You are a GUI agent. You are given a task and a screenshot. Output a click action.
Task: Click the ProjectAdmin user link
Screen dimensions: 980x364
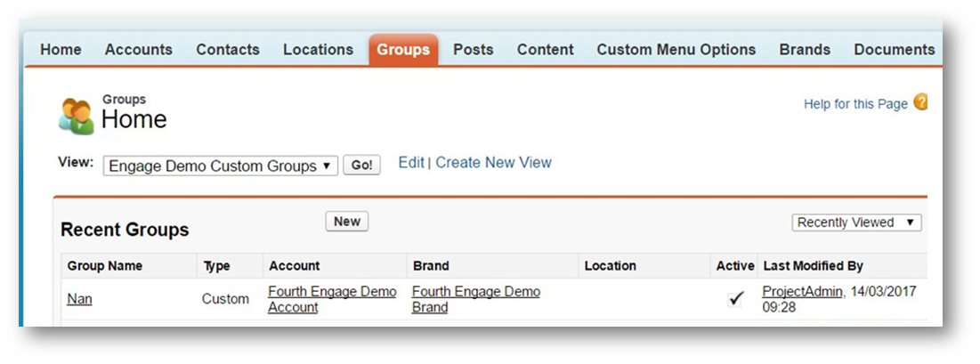pyautogui.click(x=802, y=292)
